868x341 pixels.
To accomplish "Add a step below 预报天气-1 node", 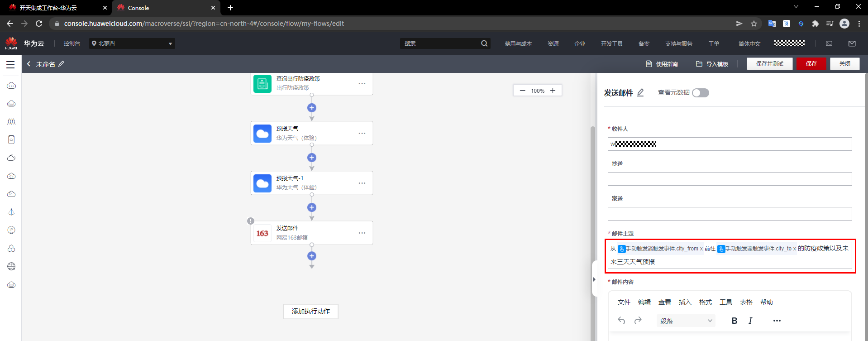I will coord(312,207).
